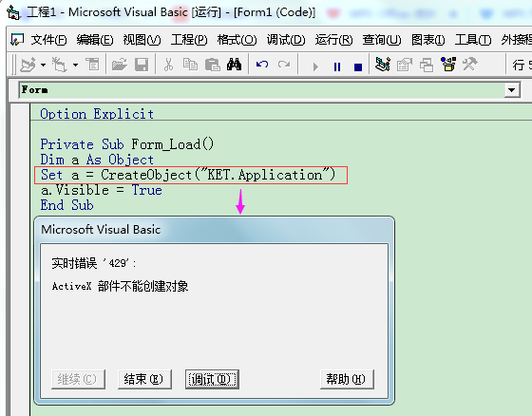Open the 编辑(E) menu
This screenshot has width=532, height=416.
[x=95, y=40]
